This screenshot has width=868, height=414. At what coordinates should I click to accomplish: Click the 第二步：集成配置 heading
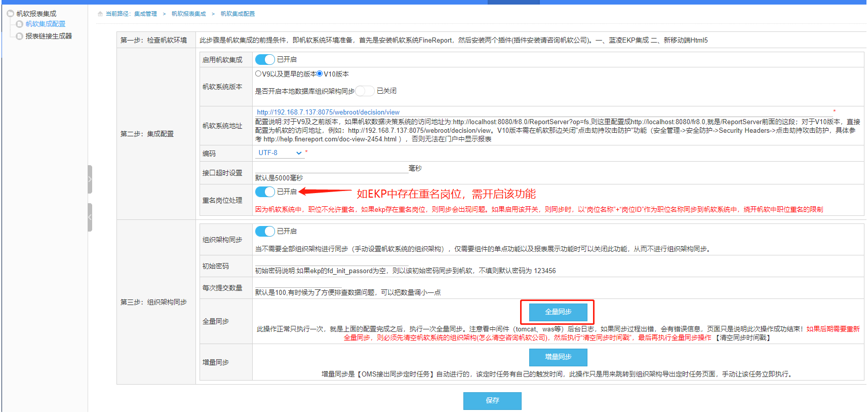[x=147, y=134]
